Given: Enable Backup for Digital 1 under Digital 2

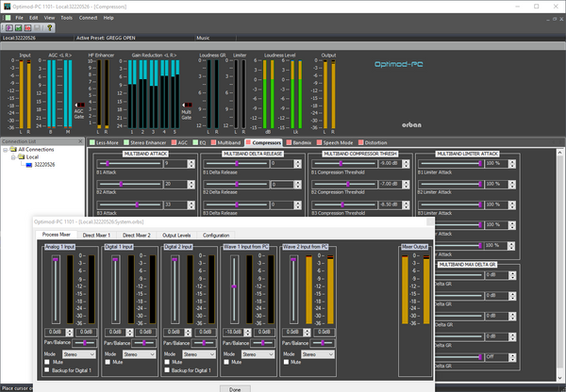Looking at the screenshot, I should point(167,370).
